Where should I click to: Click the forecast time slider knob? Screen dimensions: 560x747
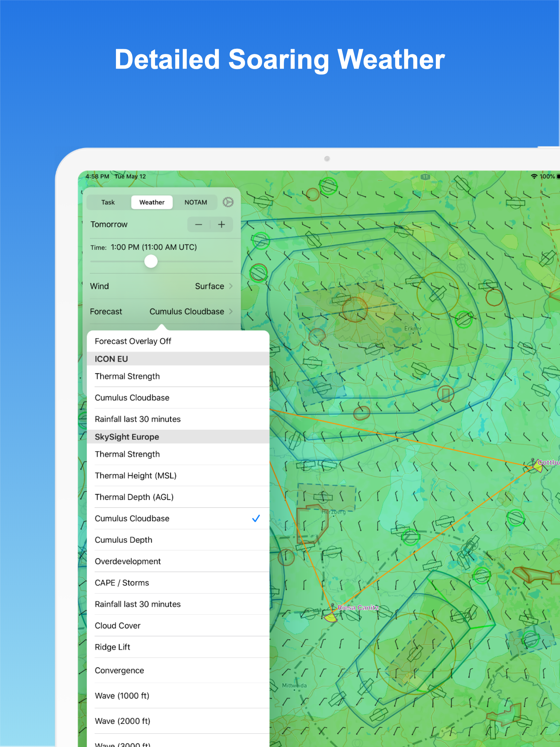click(x=151, y=261)
